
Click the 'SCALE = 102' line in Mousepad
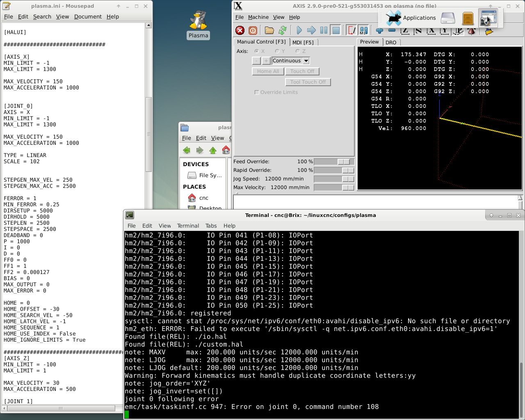coord(22,162)
